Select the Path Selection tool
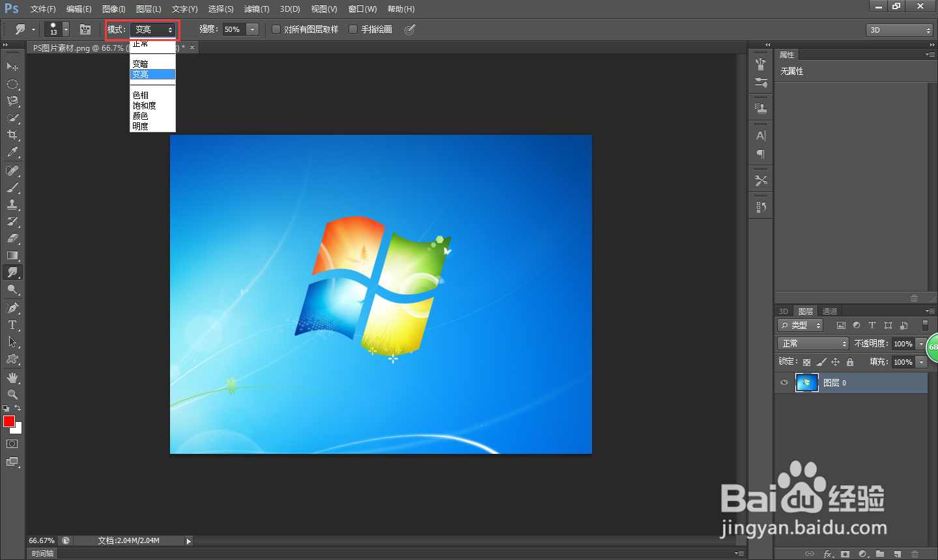This screenshot has height=560, width=938. [12, 342]
